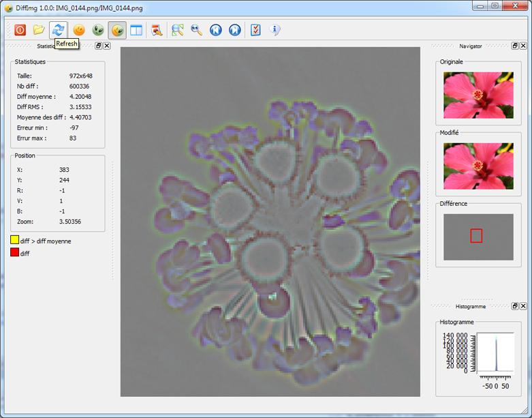532x418 pixels.
Task: Click the red 'diff' color swatch
Action: (14, 253)
